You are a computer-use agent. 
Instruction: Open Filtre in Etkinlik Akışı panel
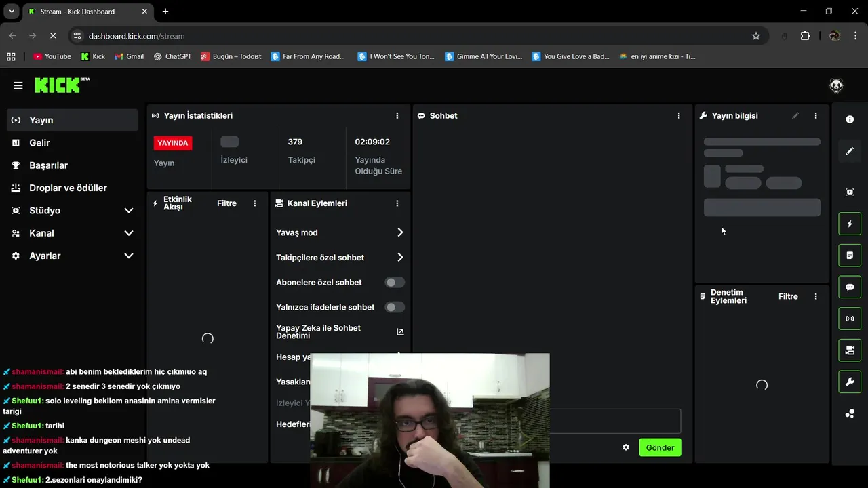226,203
